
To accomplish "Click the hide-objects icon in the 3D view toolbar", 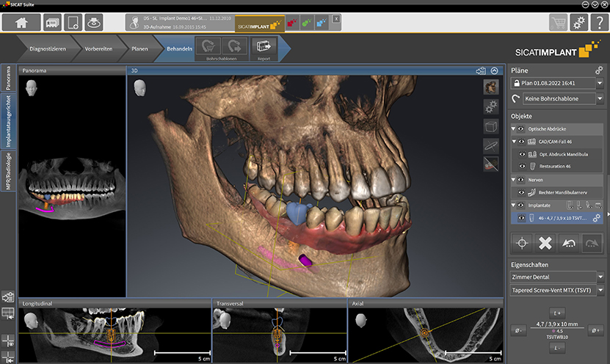I will click(x=491, y=164).
